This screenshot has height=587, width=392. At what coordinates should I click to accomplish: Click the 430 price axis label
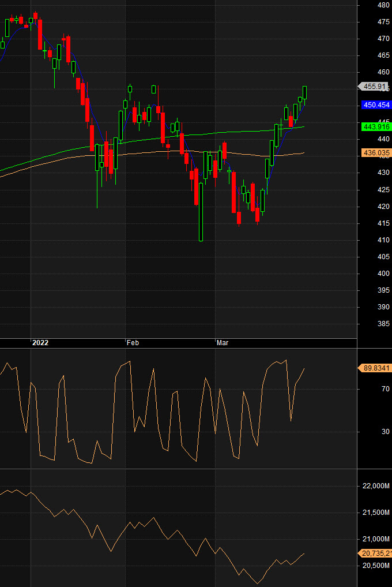coord(383,173)
